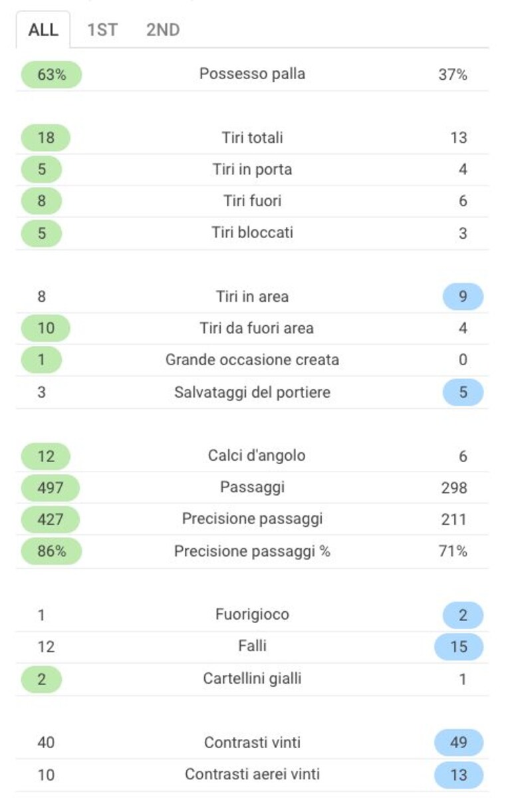Click the 63% possession badge
The image size is (510, 812).
click(51, 74)
